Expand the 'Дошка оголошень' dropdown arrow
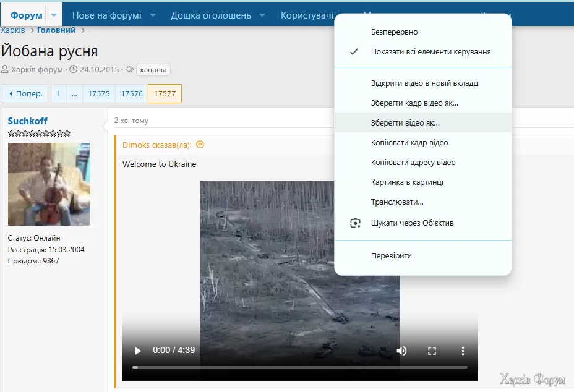 [x=262, y=15]
